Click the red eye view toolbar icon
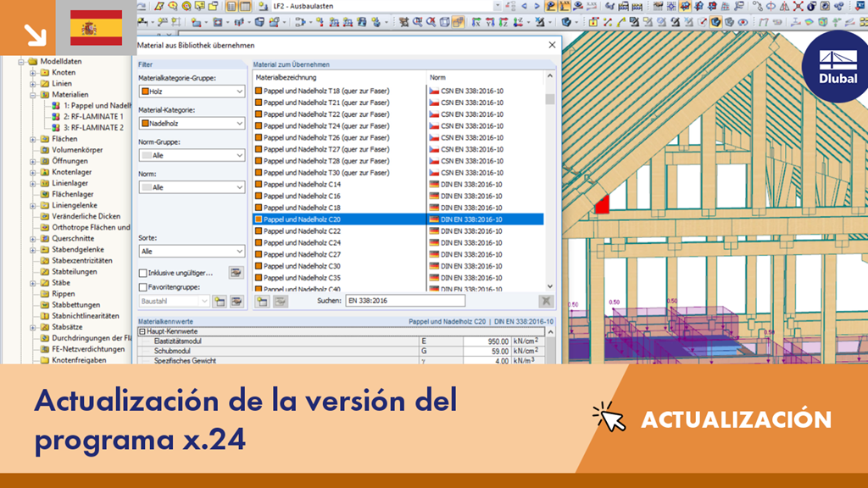The height and width of the screenshot is (488, 868). [743, 22]
